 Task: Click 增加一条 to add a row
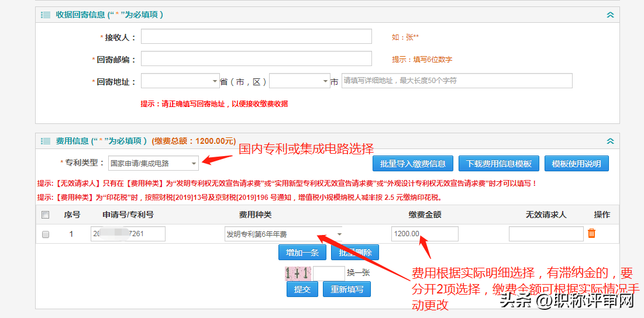[302, 253]
